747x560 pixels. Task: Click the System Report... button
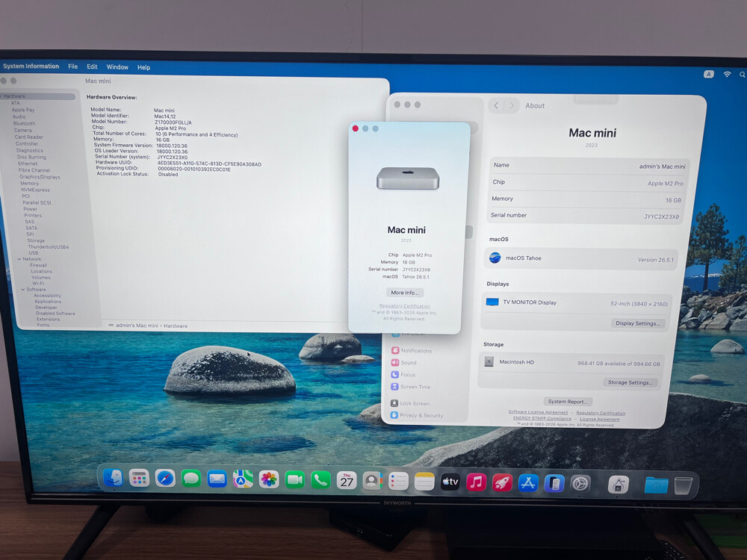[x=568, y=402]
